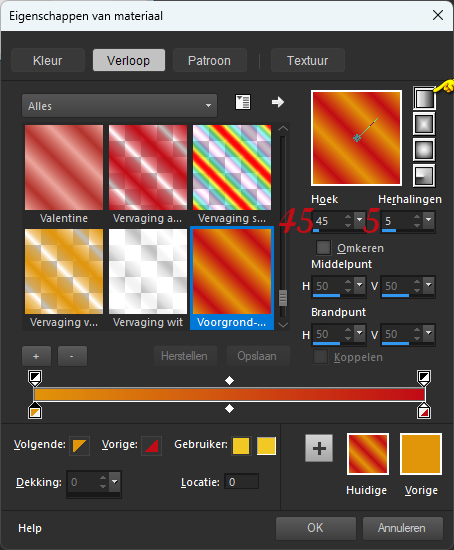The width and height of the screenshot is (454, 550).
Task: Select the rectangular gradient style icon
Action: click(x=424, y=124)
